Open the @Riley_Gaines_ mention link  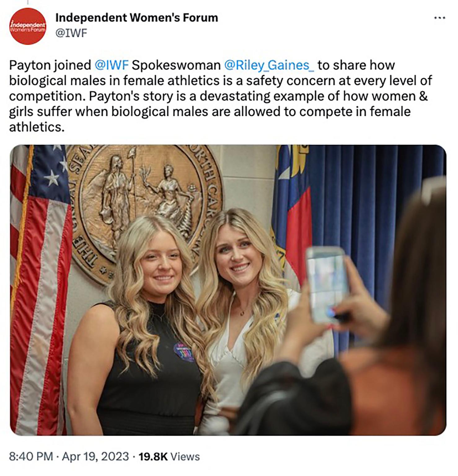(269, 65)
